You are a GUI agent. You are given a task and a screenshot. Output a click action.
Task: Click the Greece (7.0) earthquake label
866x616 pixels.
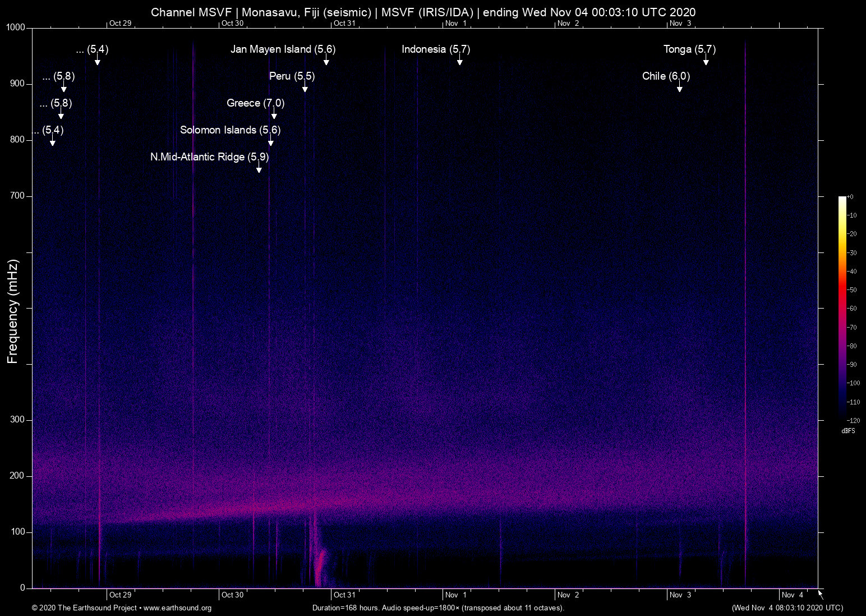255,103
